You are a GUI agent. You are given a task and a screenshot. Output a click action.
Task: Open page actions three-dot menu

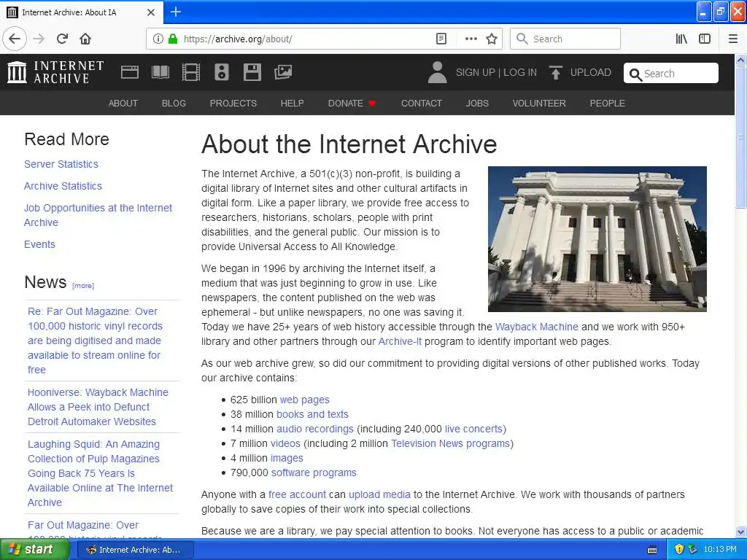pos(471,39)
